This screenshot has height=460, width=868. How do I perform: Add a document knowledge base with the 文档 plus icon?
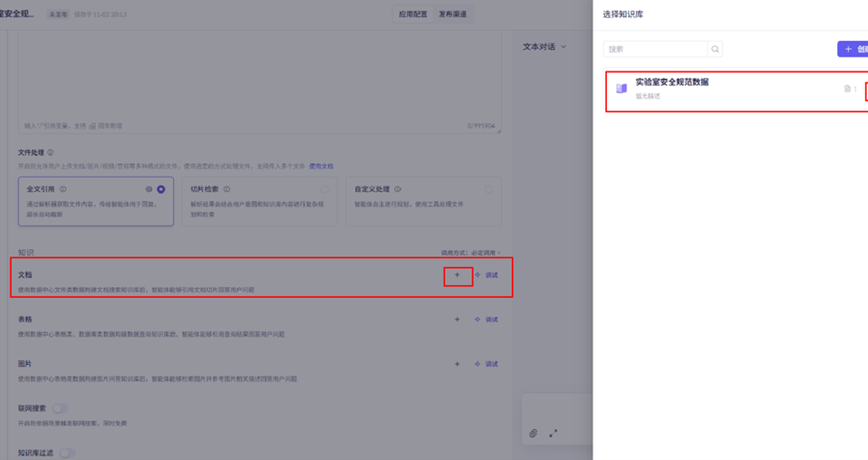pos(458,275)
